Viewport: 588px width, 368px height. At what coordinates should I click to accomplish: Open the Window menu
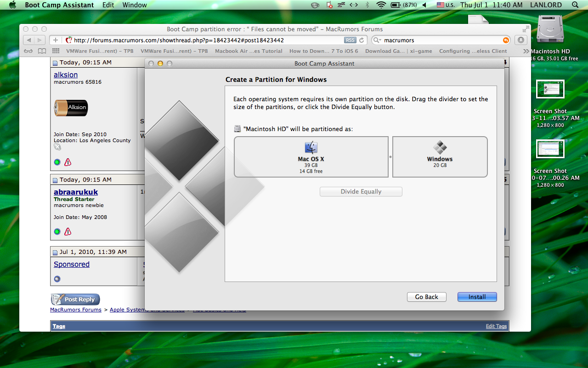(135, 5)
